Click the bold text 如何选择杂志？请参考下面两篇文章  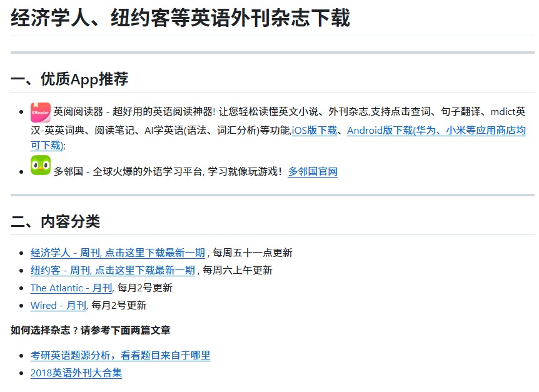[x=91, y=330]
